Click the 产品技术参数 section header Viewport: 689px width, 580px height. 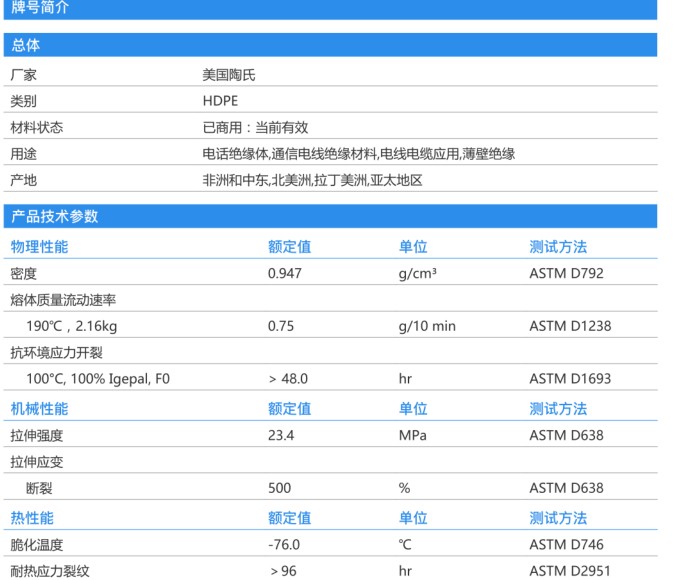[x=330, y=216]
